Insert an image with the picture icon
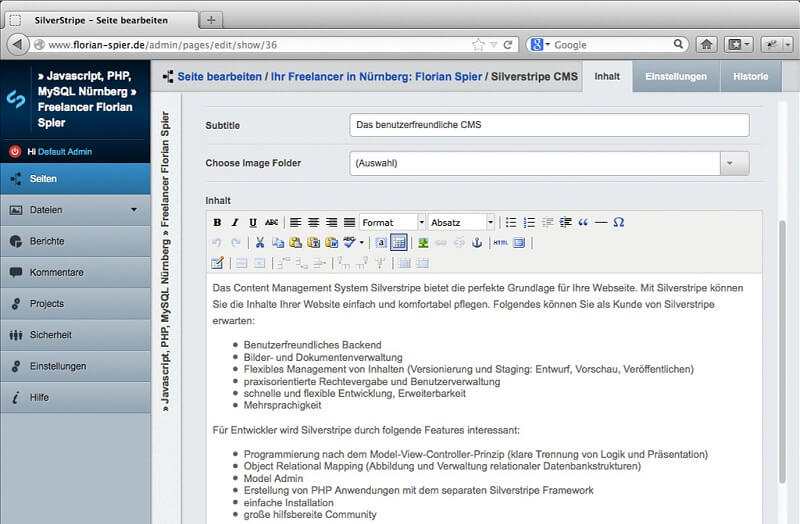This screenshot has height=524, width=800. (x=423, y=243)
